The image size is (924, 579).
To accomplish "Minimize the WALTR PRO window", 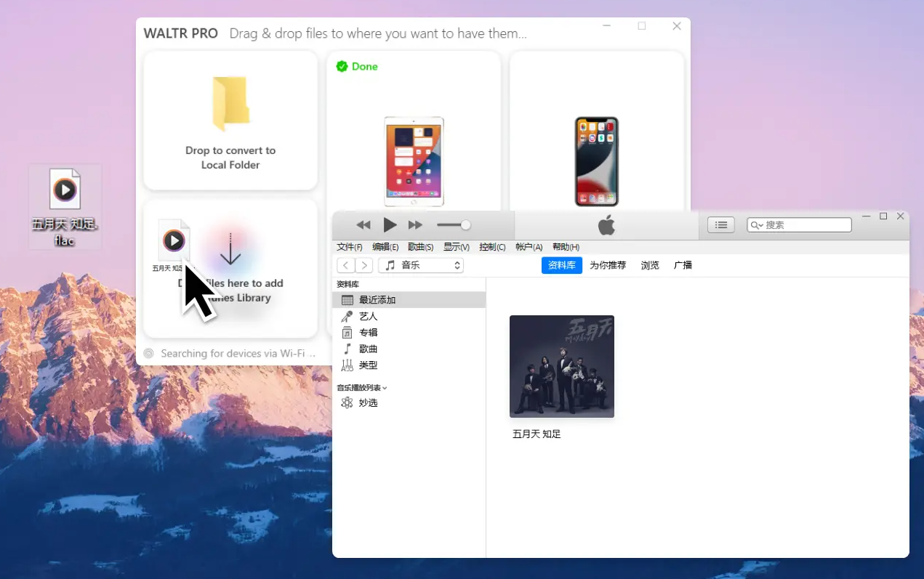I will coord(607,26).
